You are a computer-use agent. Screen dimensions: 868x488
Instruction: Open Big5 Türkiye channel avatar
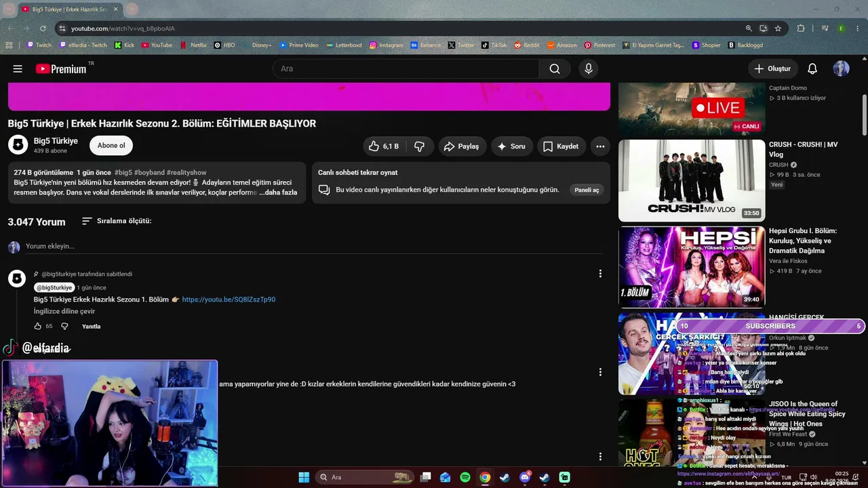click(18, 145)
